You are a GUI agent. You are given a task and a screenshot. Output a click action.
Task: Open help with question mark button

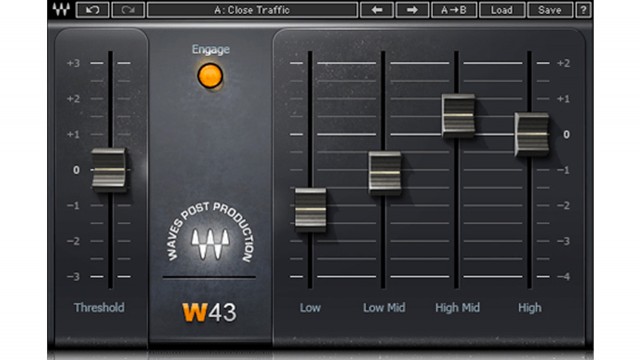pyautogui.click(x=583, y=10)
